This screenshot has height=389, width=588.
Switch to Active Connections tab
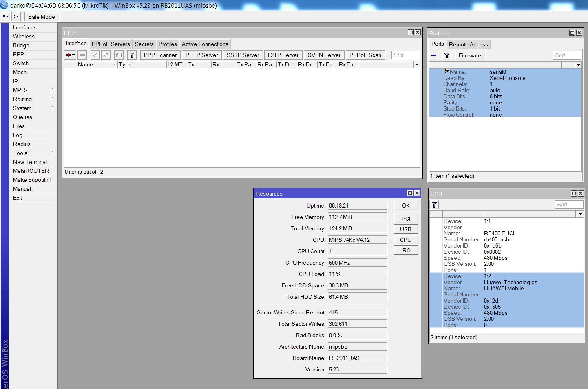205,44
